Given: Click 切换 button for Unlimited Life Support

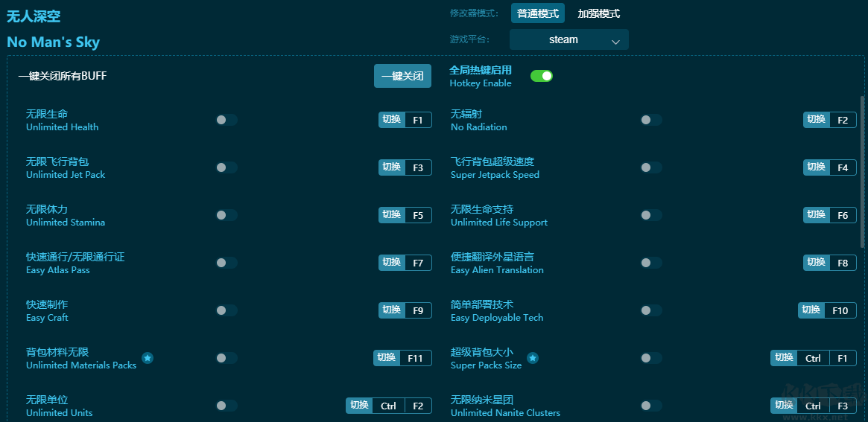Looking at the screenshot, I should 817,215.
